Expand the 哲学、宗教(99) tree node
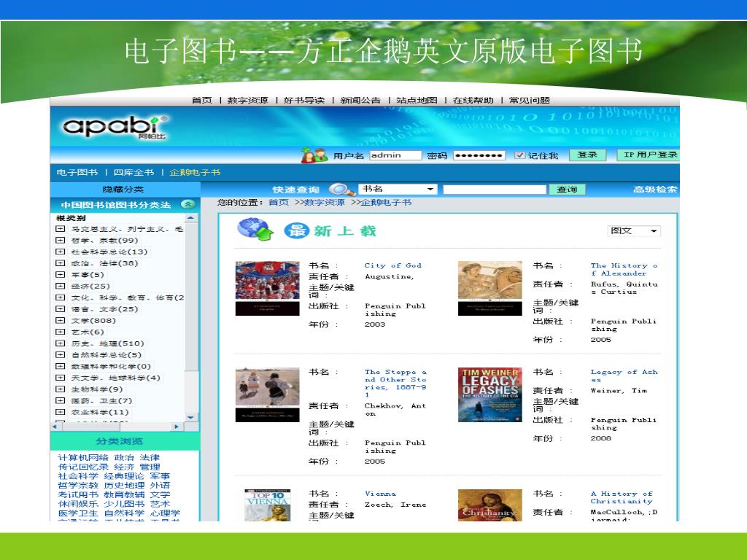 [61, 241]
